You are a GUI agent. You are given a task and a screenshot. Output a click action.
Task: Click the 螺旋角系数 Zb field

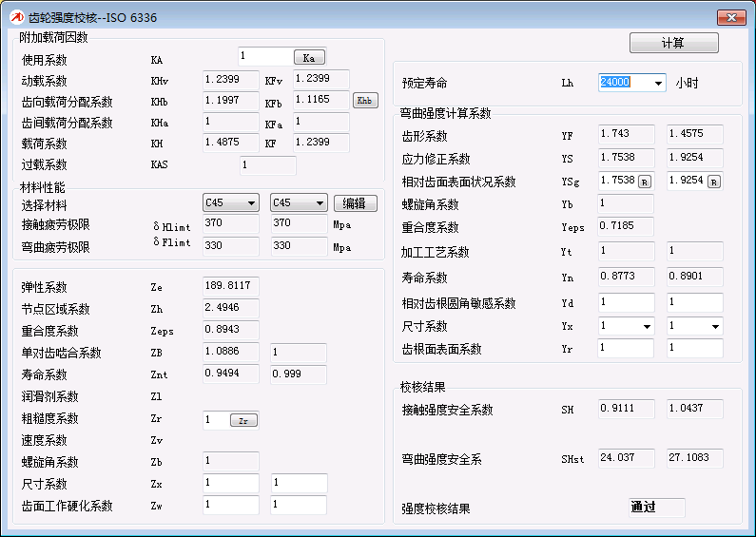[x=231, y=461]
